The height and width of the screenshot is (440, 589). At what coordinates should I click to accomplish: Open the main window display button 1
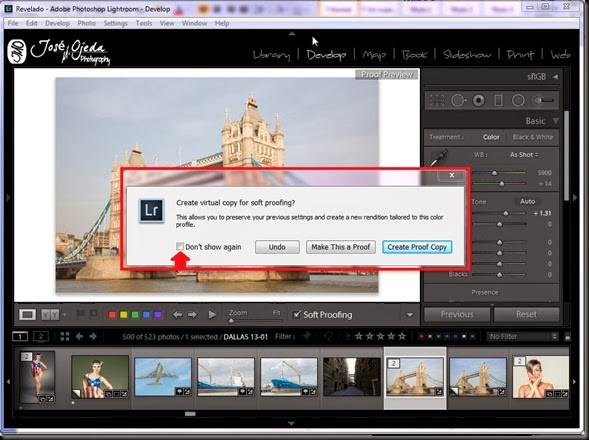pyautogui.click(x=20, y=336)
